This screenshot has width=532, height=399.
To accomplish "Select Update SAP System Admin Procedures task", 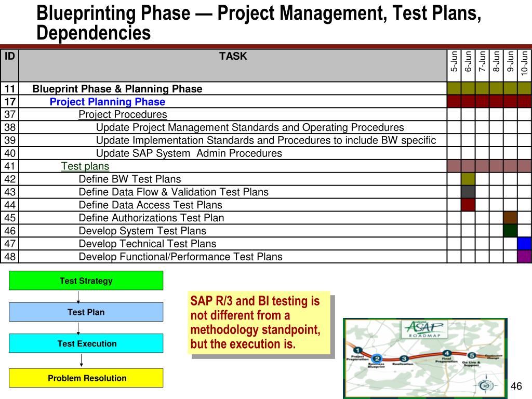I will [x=189, y=153].
